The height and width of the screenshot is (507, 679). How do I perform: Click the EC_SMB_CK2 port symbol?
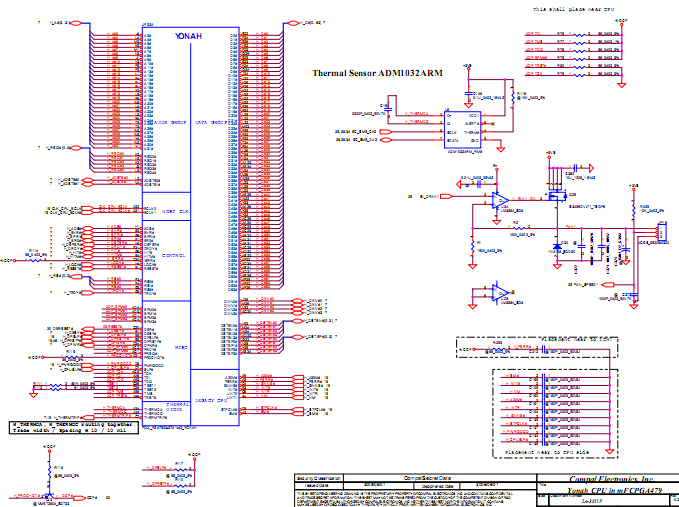[385, 132]
